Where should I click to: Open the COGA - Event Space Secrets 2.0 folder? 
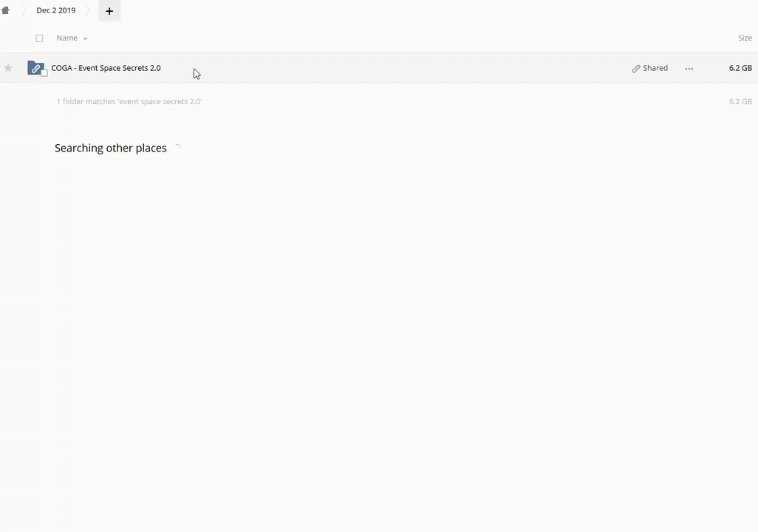click(106, 68)
